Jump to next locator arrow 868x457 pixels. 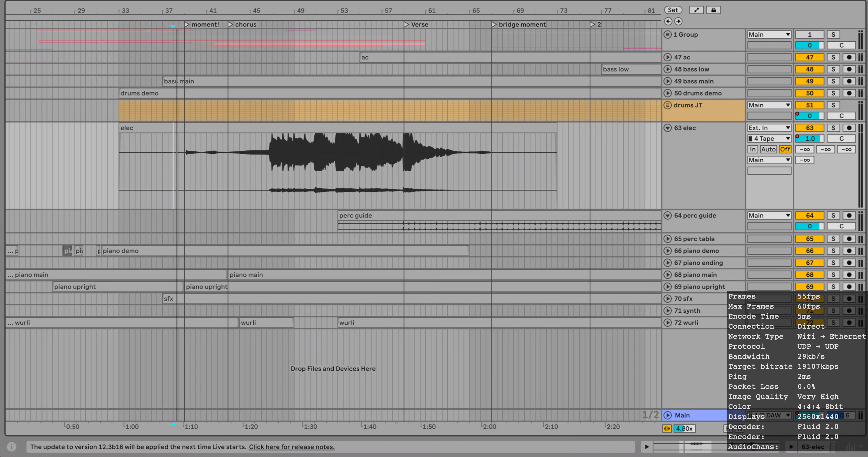click(678, 21)
